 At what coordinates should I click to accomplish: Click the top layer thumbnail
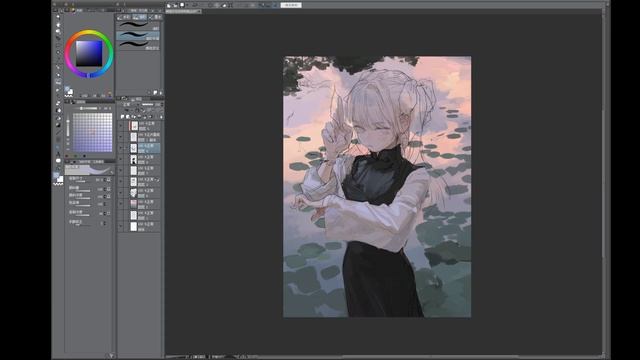(134, 126)
